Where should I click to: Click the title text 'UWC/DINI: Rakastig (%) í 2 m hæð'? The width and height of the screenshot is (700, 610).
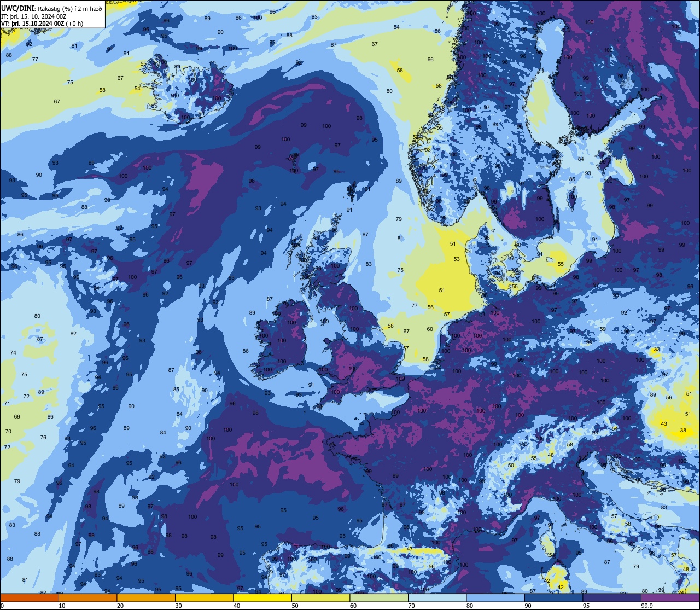[52, 8]
